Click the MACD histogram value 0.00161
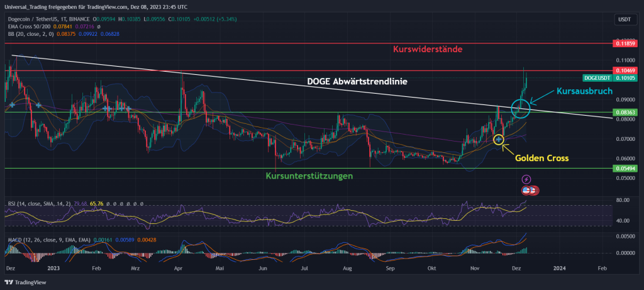 103,240
